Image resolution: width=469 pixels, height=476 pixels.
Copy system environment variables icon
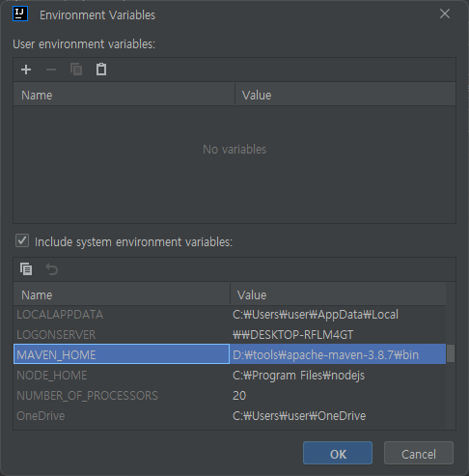click(x=26, y=269)
